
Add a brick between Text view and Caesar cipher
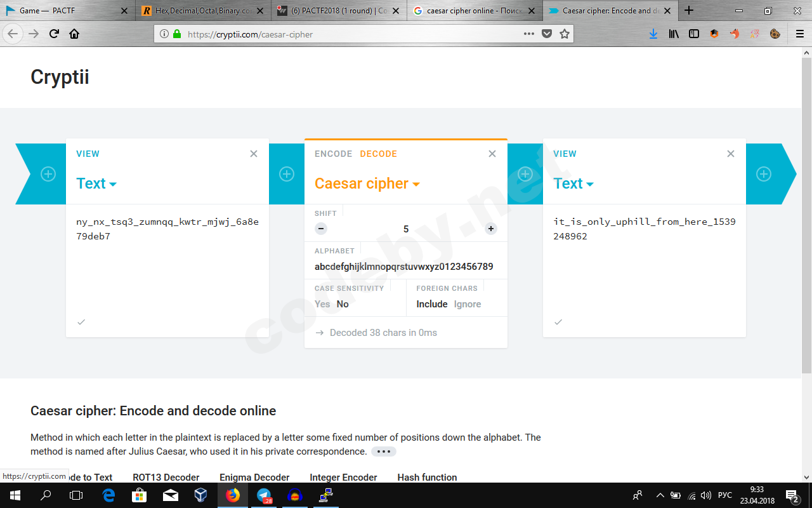point(287,174)
